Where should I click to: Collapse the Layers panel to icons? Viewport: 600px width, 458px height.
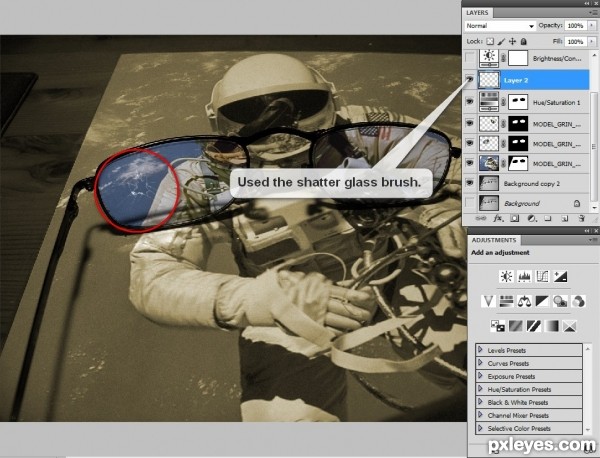click(587, 3)
